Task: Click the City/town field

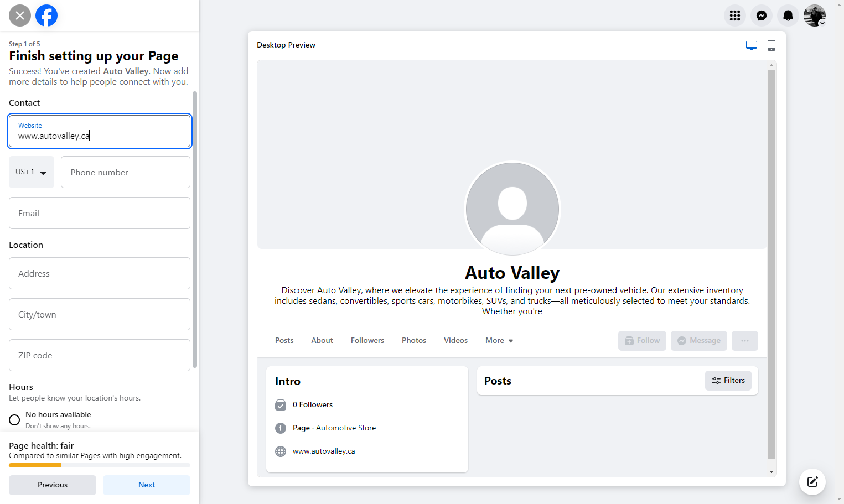Action: (x=100, y=314)
